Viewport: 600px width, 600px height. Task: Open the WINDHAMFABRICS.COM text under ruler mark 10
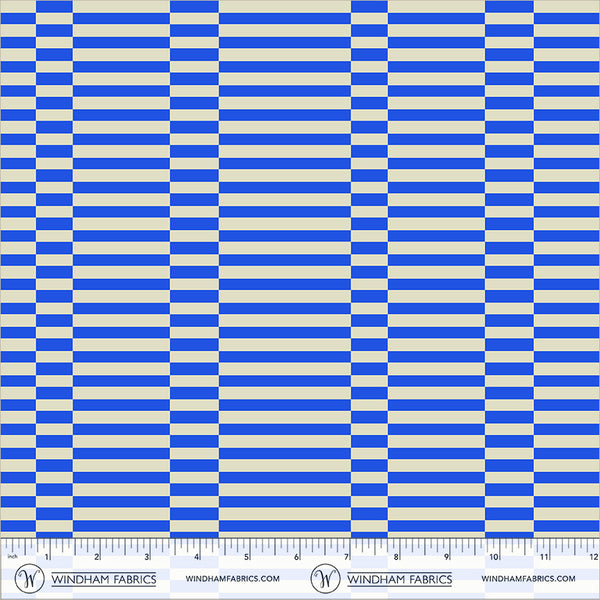528,579
